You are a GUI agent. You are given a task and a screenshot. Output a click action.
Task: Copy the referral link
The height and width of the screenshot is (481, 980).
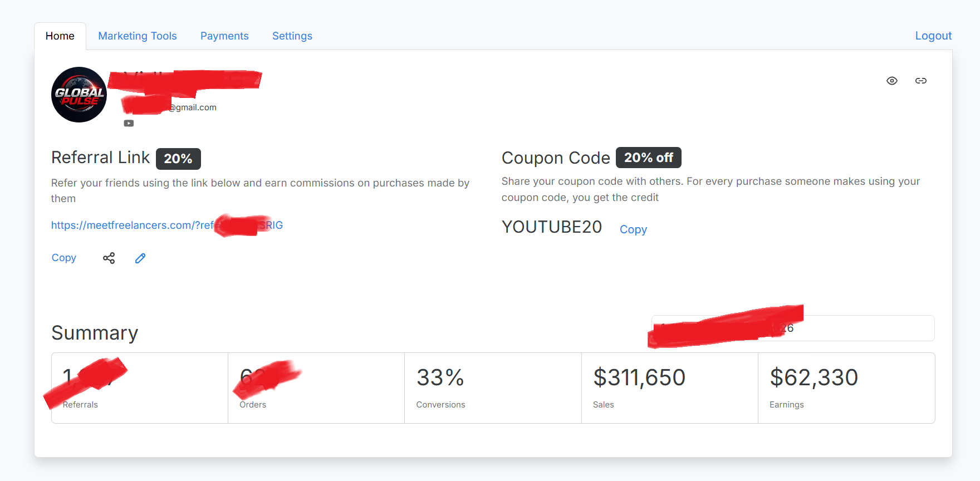(64, 258)
